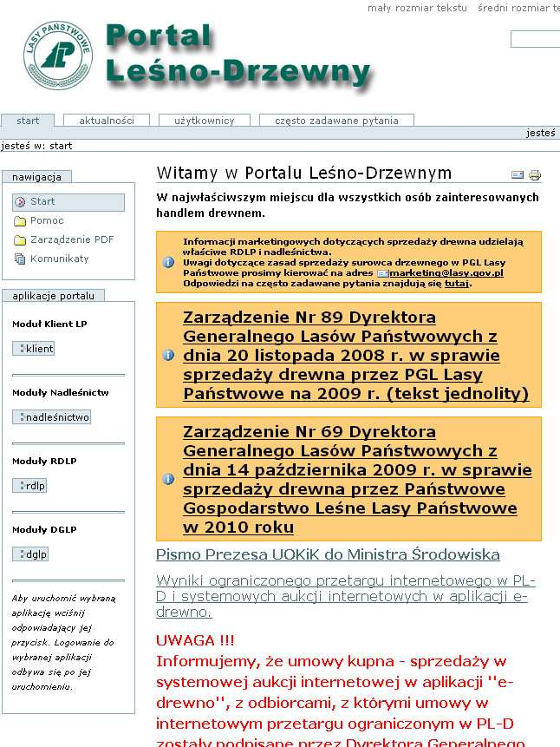This screenshot has width=560, height=747.
Task: Launch the dglp module button
Action: coord(30,554)
